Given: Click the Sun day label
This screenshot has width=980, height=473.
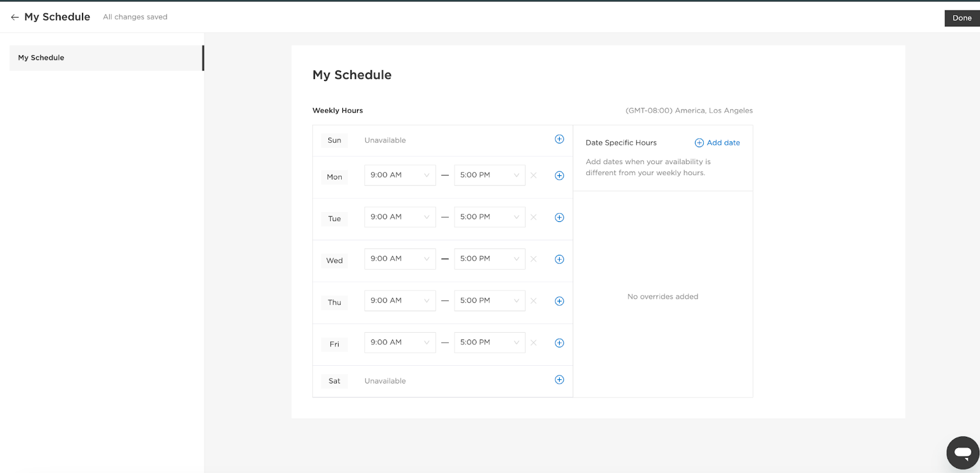Looking at the screenshot, I should click(334, 140).
